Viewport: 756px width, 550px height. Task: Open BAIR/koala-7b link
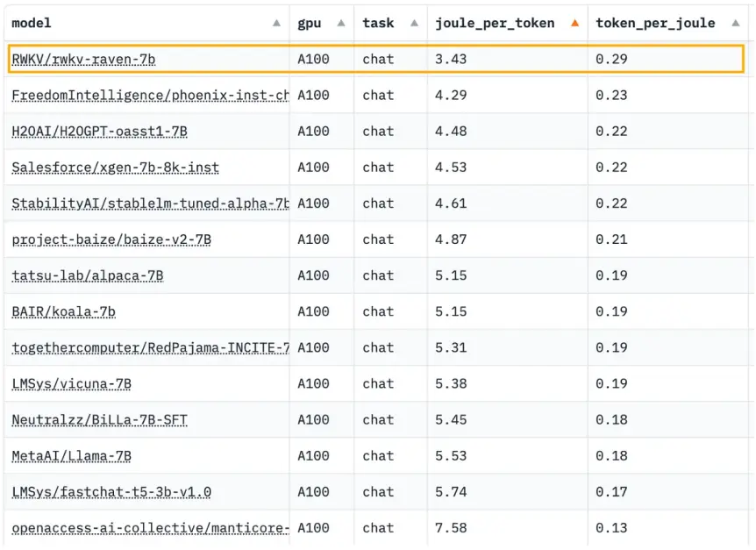click(64, 312)
